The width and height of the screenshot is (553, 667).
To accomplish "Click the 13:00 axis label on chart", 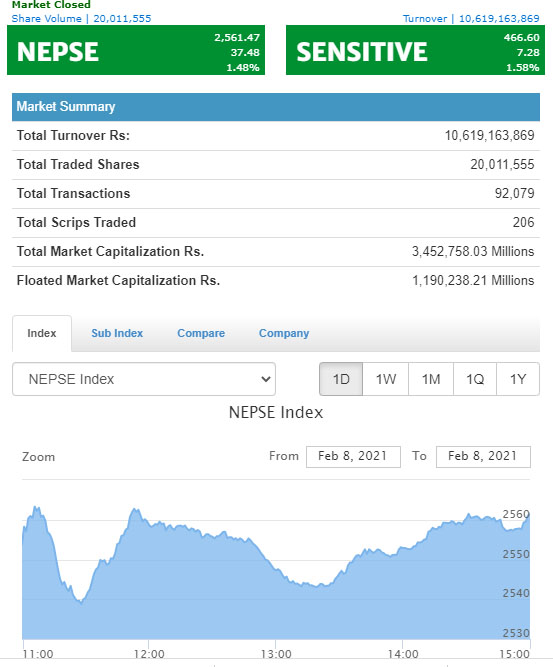I will click(276, 654).
